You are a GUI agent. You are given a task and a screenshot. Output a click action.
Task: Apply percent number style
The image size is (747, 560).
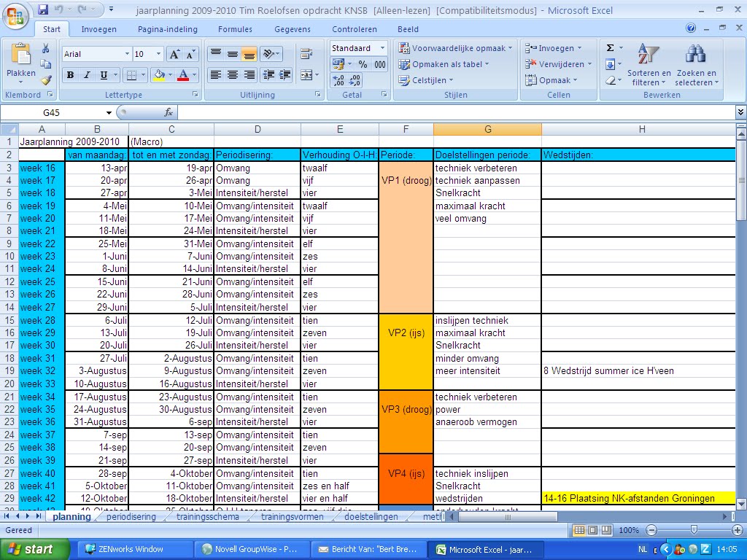tap(363, 64)
